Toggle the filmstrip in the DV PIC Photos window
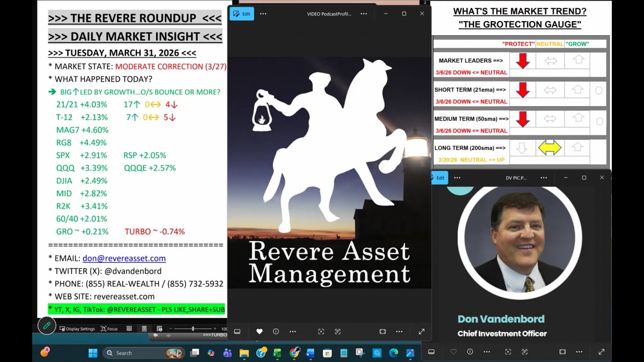This screenshot has height=362, width=644. (x=431, y=352)
